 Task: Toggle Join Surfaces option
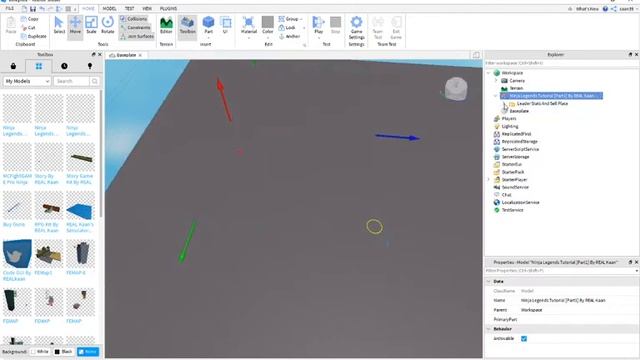coord(137,36)
